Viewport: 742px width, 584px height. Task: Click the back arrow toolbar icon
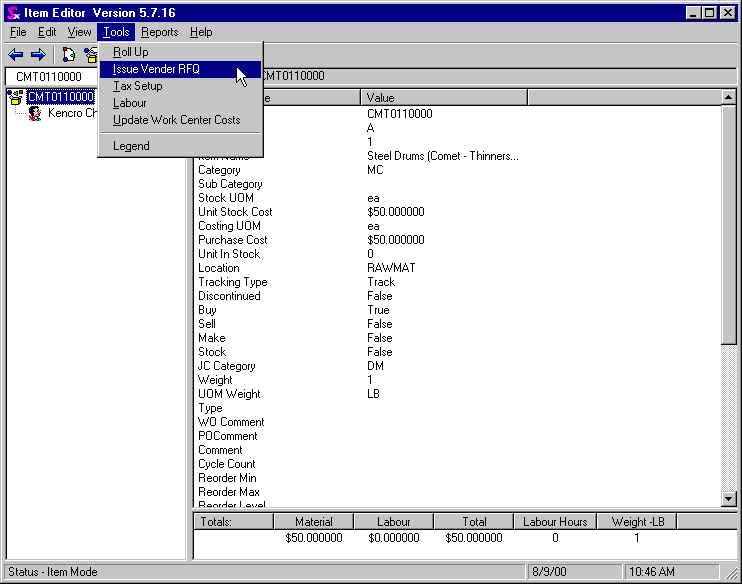pos(16,55)
